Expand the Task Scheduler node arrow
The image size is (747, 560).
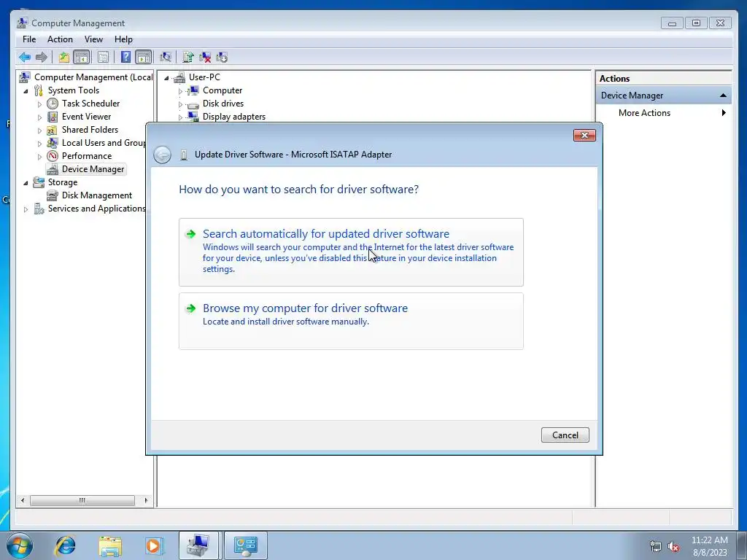pyautogui.click(x=39, y=104)
